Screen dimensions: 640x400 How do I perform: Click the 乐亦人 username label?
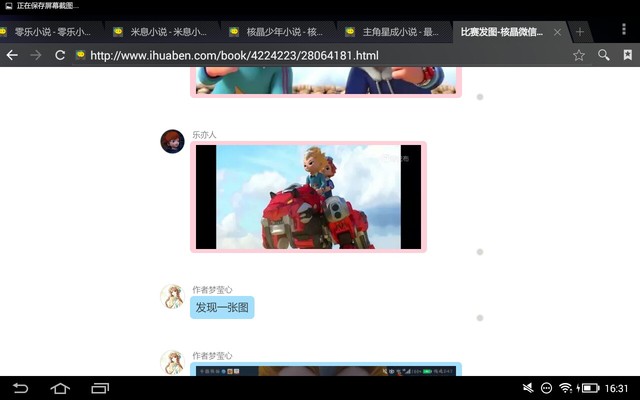pos(204,135)
